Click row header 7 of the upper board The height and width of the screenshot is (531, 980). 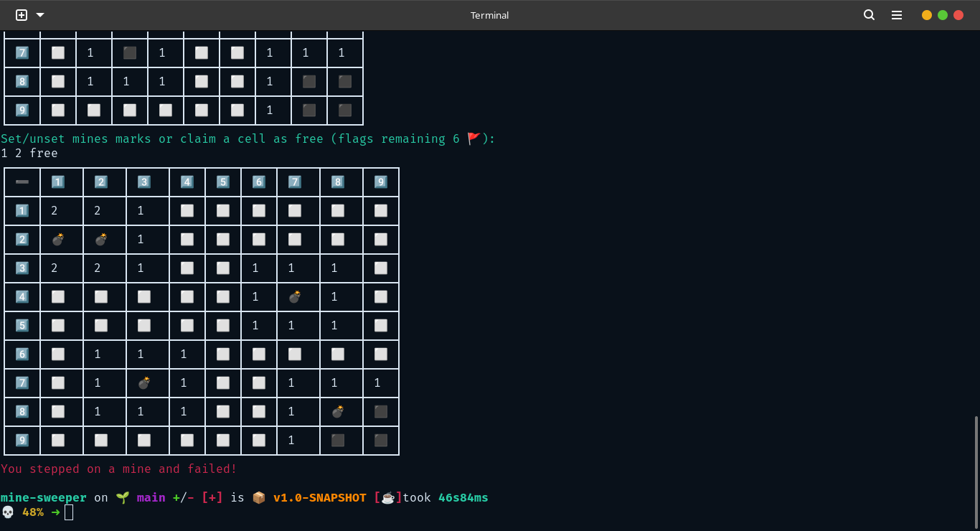pos(22,52)
